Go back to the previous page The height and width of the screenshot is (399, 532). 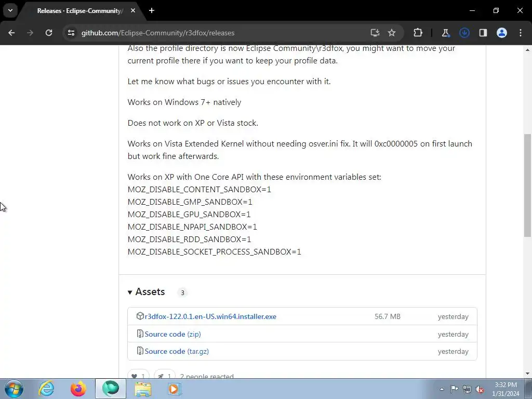11,33
